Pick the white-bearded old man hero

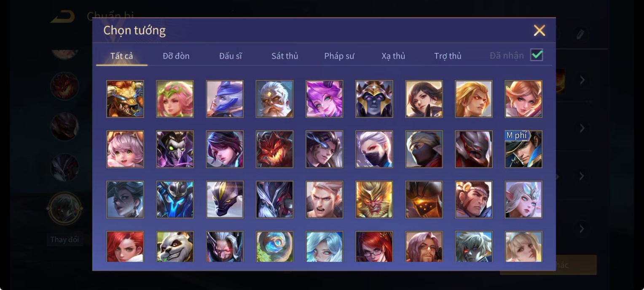click(x=274, y=99)
